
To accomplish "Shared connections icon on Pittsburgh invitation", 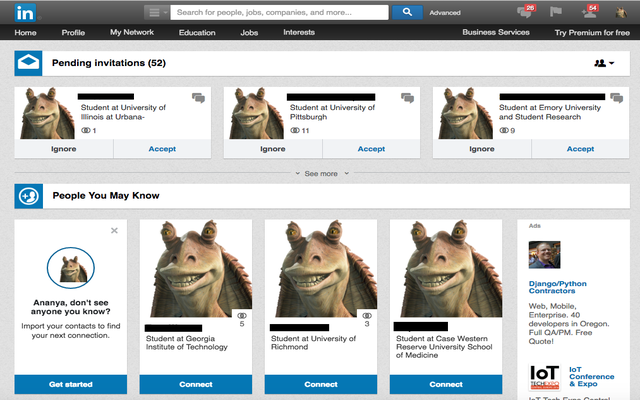I will 295,131.
